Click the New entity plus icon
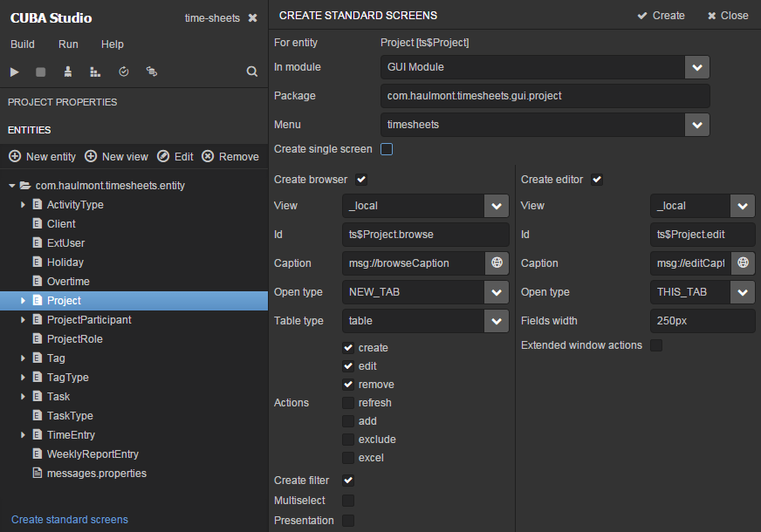The image size is (761, 532). [15, 156]
